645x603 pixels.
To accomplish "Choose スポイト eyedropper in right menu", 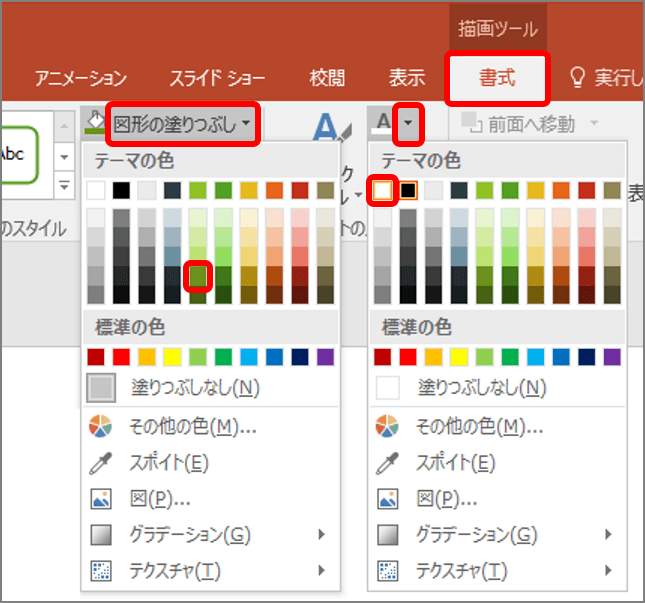I will (497, 463).
